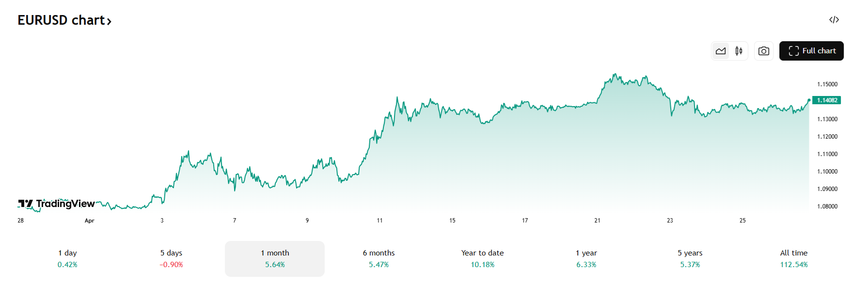Click the 21 date marker on axis
The height and width of the screenshot is (287, 868).
[597, 221]
